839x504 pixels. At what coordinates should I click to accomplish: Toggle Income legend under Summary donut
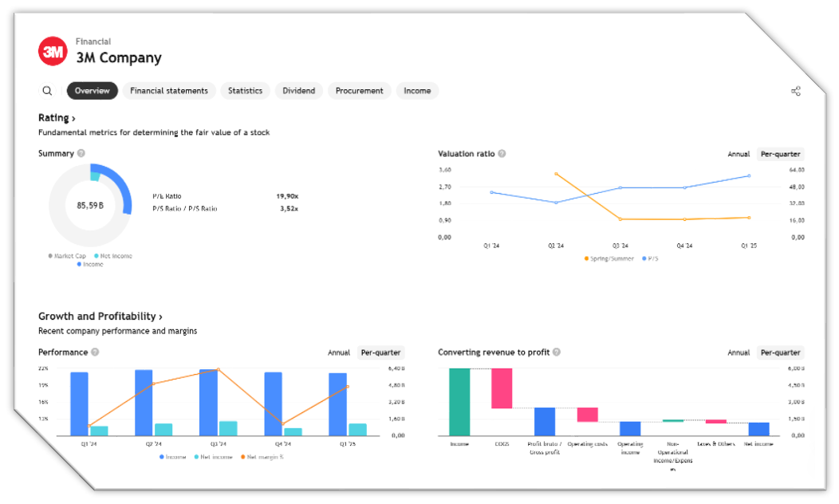click(x=90, y=264)
